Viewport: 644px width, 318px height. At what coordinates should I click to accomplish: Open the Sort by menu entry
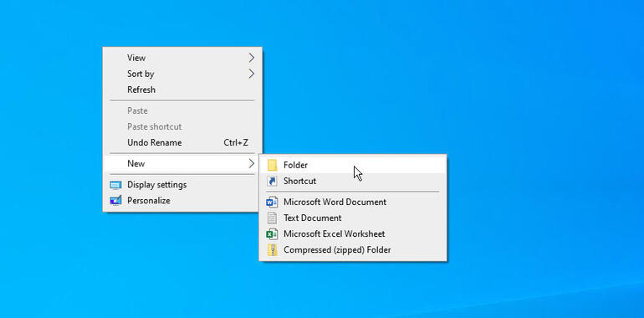point(182,74)
